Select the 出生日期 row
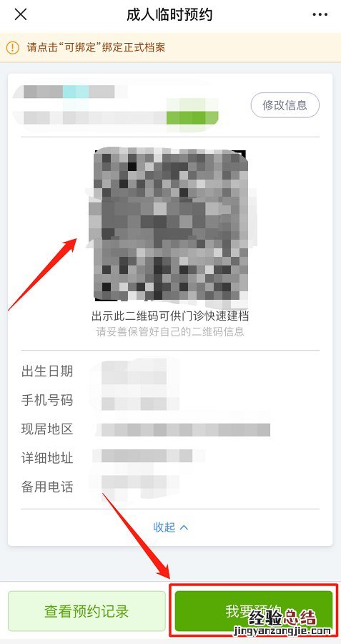341x644 pixels. [x=170, y=371]
